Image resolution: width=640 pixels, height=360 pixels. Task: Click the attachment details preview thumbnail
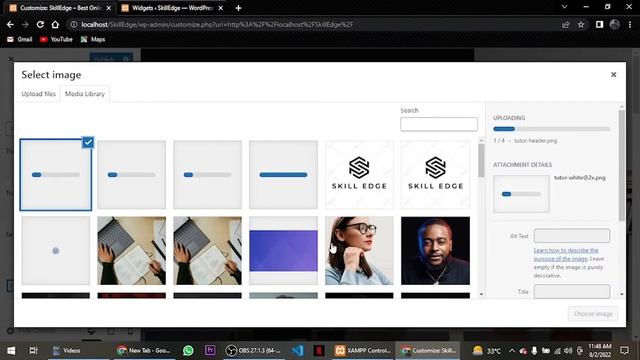pyautogui.click(x=521, y=194)
